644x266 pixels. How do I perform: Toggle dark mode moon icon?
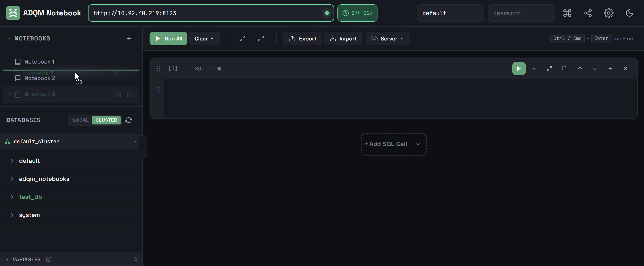[x=629, y=13]
